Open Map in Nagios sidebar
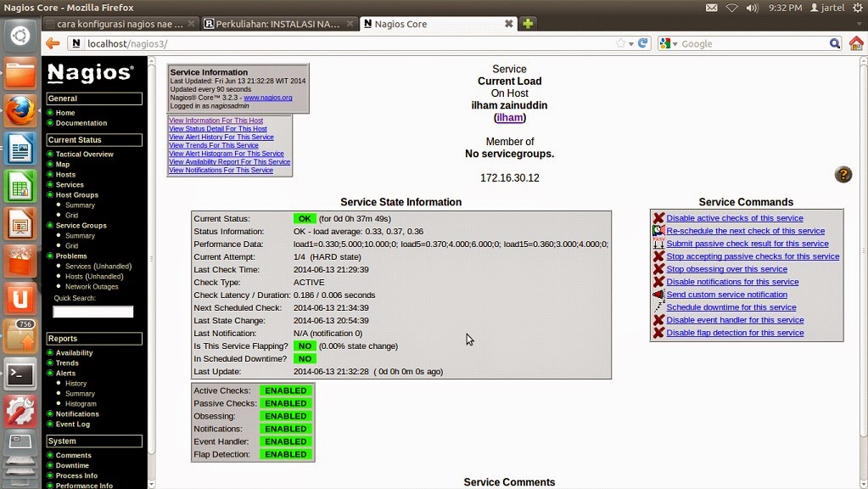Image resolution: width=868 pixels, height=489 pixels. pyautogui.click(x=63, y=165)
